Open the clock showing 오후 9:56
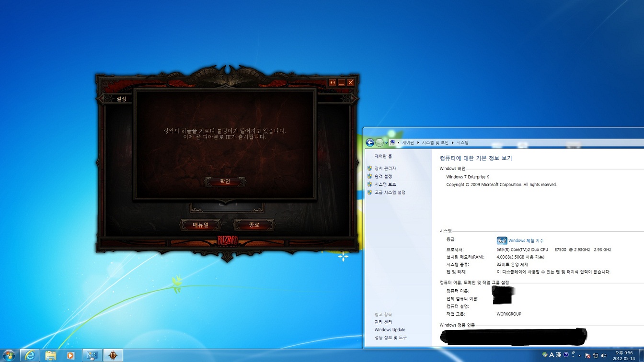Screen dimensions: 644x362 [623, 355]
